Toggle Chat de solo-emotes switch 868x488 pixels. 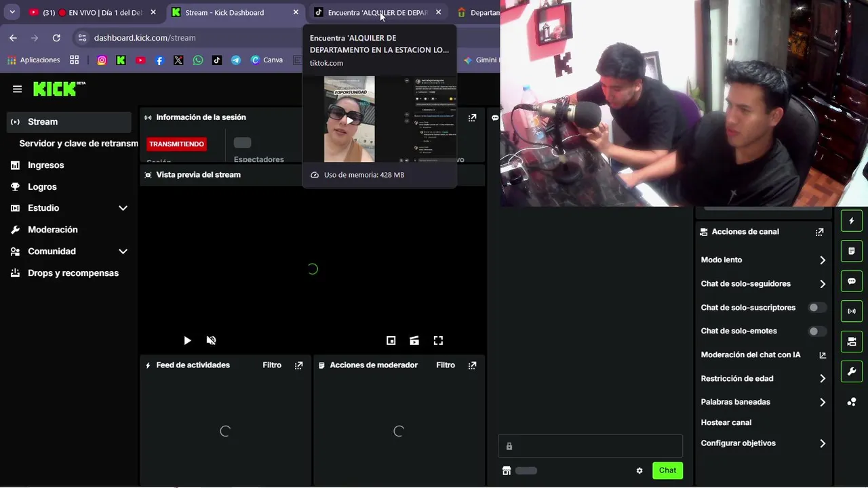[x=817, y=331]
